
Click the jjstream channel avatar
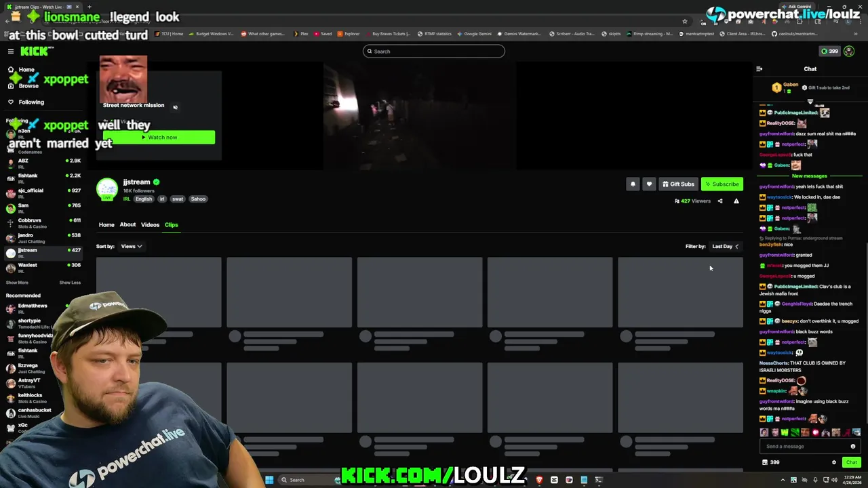pos(106,189)
